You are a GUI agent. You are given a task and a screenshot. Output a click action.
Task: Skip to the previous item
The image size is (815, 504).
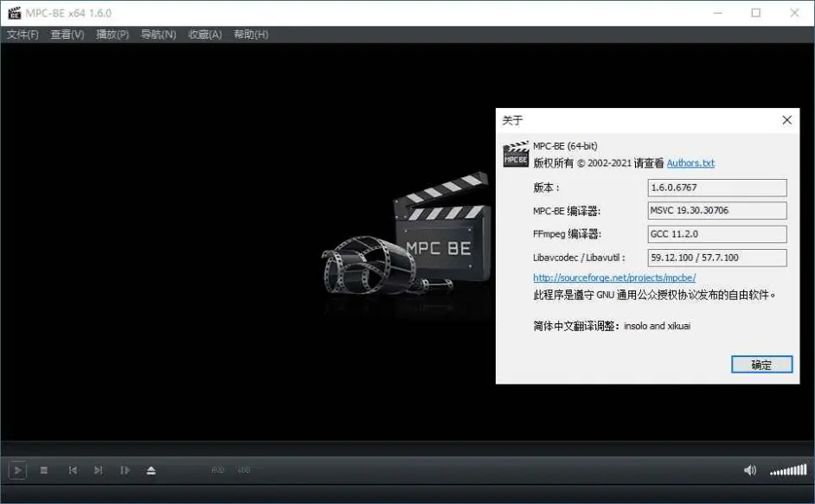pos(73,469)
